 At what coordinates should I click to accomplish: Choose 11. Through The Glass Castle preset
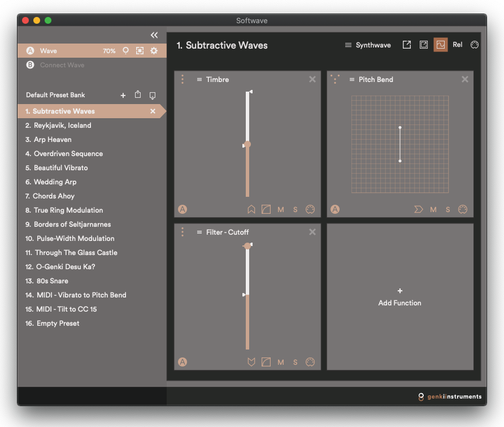(92, 253)
